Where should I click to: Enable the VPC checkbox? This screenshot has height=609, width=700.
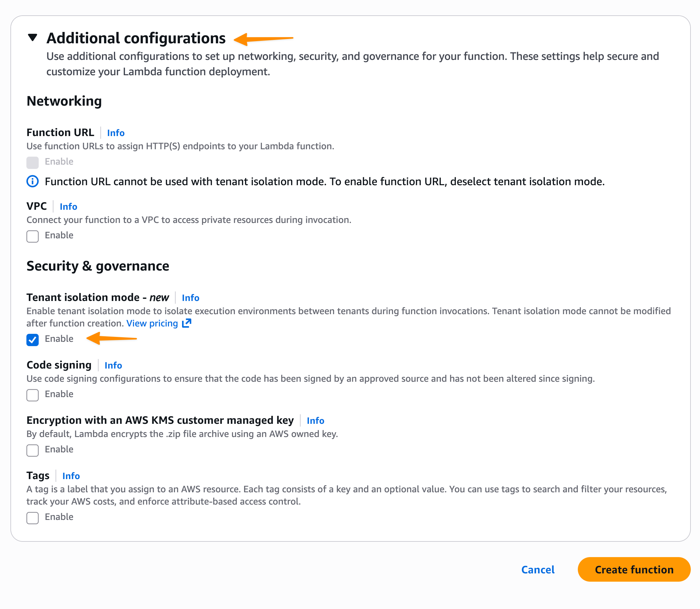pos(33,236)
